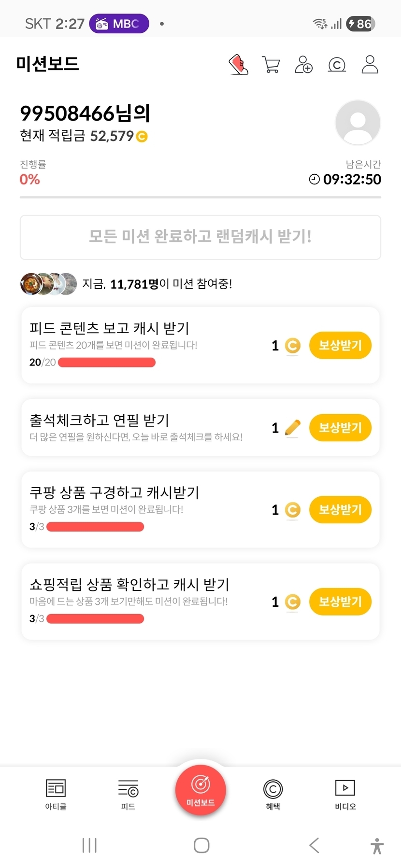Tap the center 미션보드 tab button
This screenshot has height=868, width=401.
pos(200,790)
